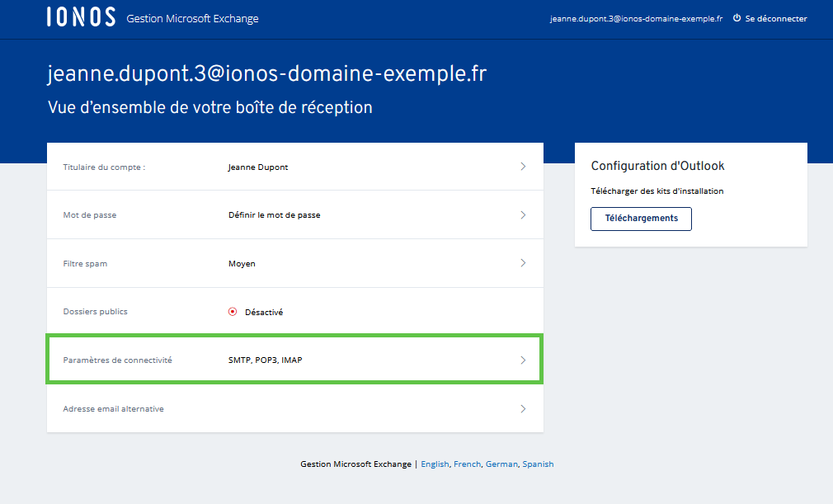Open Paramètres de connectivité chevron arrow
Screen dimensions: 833x504
tap(523, 360)
